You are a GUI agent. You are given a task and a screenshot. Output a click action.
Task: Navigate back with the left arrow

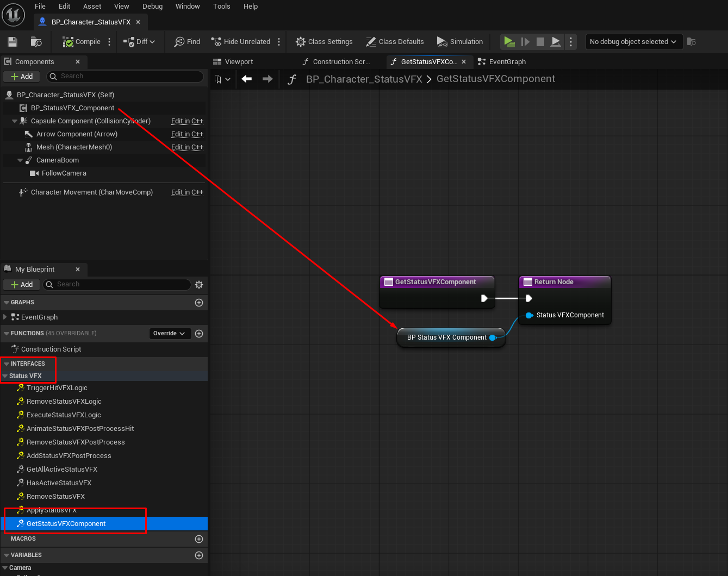click(247, 79)
